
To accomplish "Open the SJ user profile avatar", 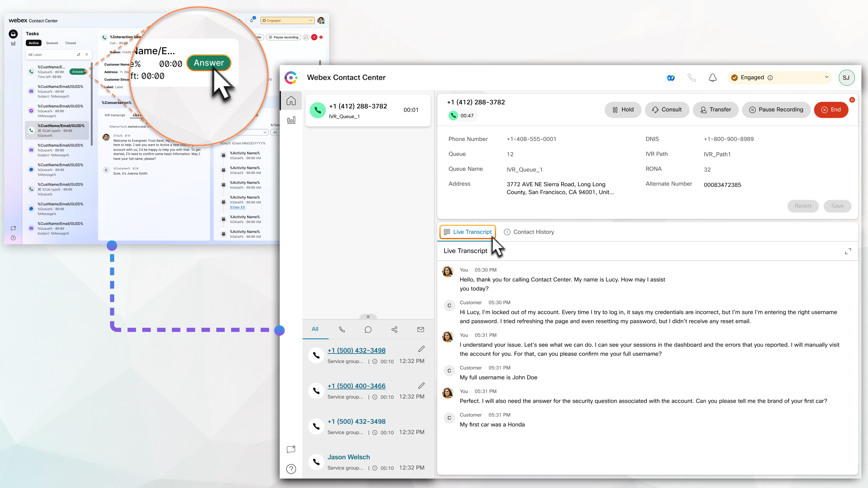I will point(846,78).
